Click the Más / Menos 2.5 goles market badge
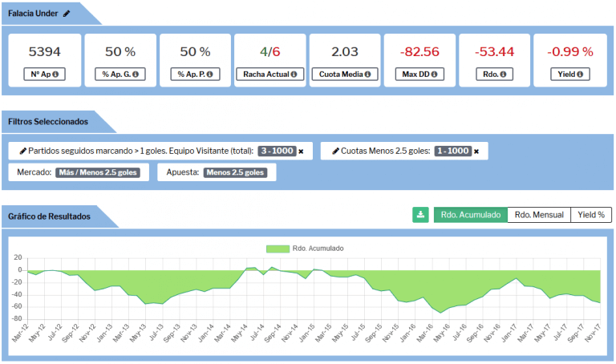This screenshot has width=616, height=364. pyautogui.click(x=98, y=172)
